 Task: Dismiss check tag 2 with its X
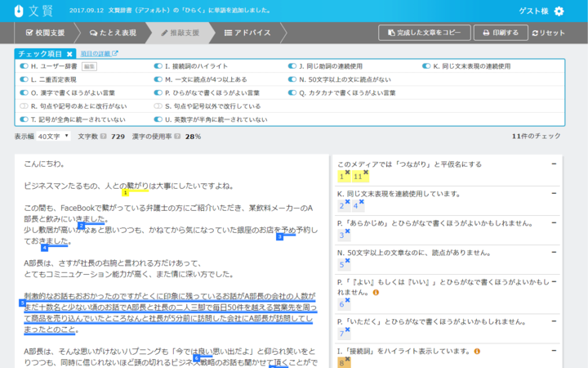(348, 202)
